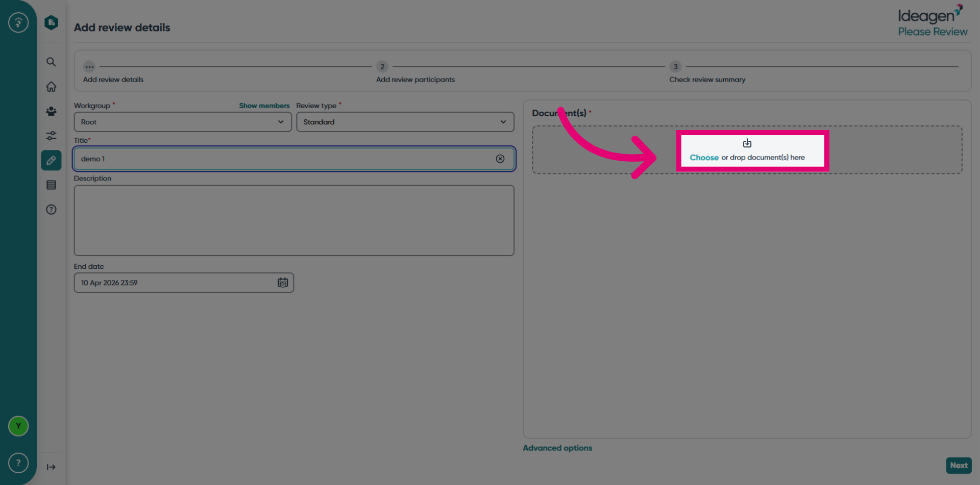Screen dimensions: 980x485
Task: Click the hexagon Please Review app icon
Action: click(51, 22)
